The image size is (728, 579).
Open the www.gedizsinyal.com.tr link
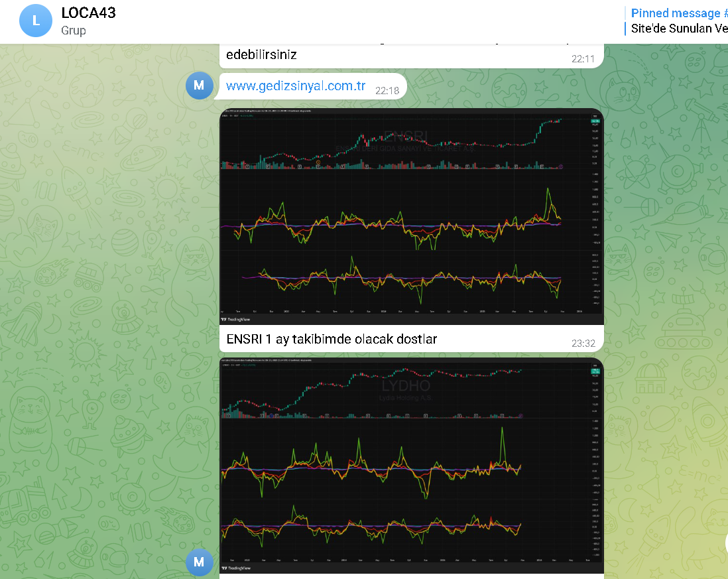(x=296, y=86)
